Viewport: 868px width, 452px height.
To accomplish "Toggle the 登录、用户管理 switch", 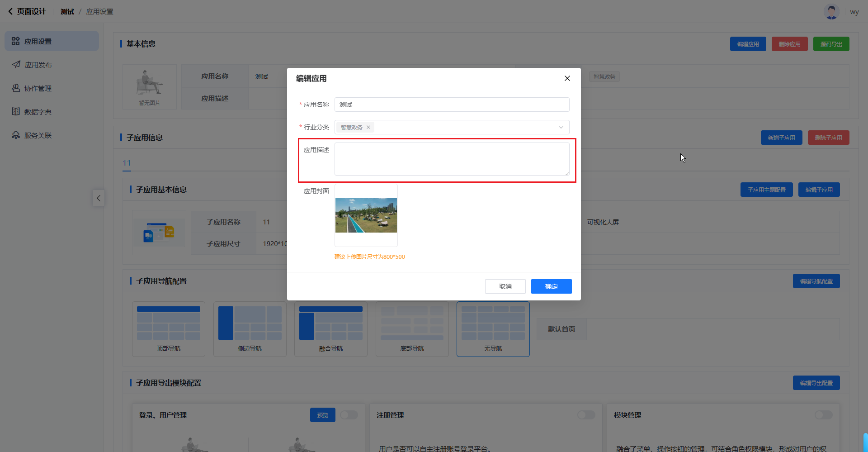I will [349, 415].
